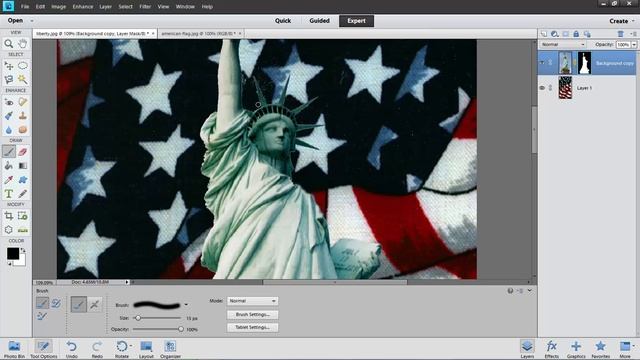The width and height of the screenshot is (640, 360).
Task: Swap foreground and background colors
Action: (x=23, y=250)
